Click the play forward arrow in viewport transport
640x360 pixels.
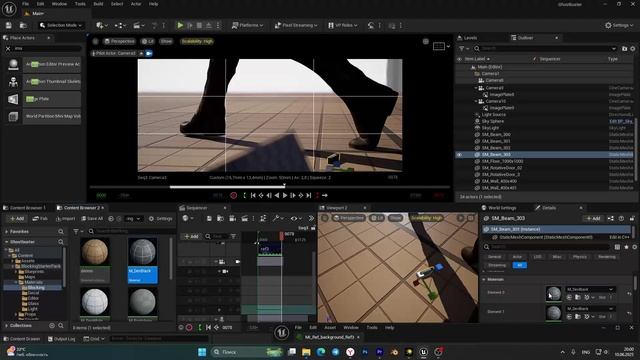(x=285, y=196)
